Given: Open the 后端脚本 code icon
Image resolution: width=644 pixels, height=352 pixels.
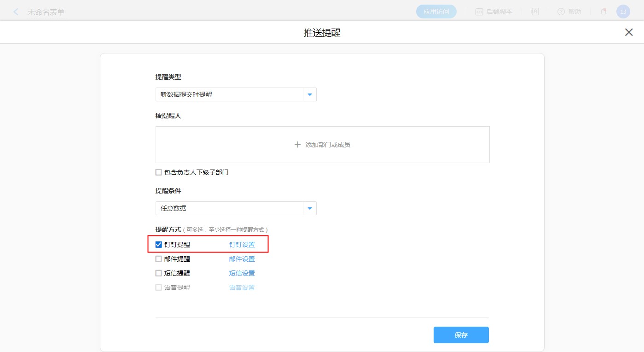Looking at the screenshot, I should click(x=479, y=12).
